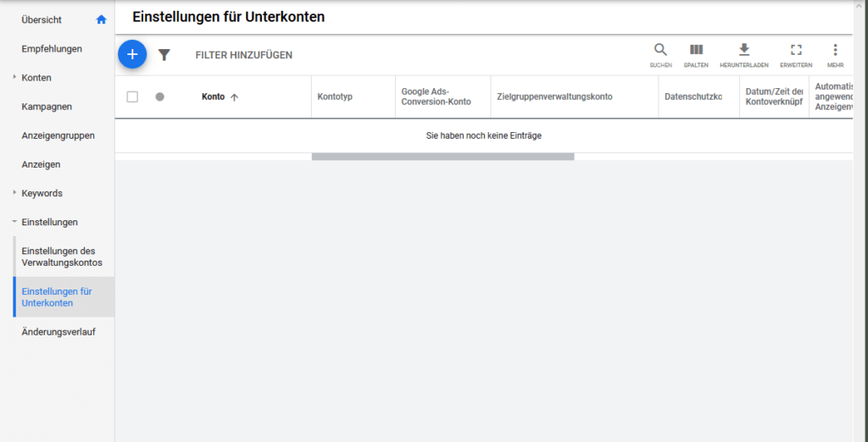The width and height of the screenshot is (868, 442).
Task: Open Anzeigengruppen in the sidebar
Action: click(58, 135)
